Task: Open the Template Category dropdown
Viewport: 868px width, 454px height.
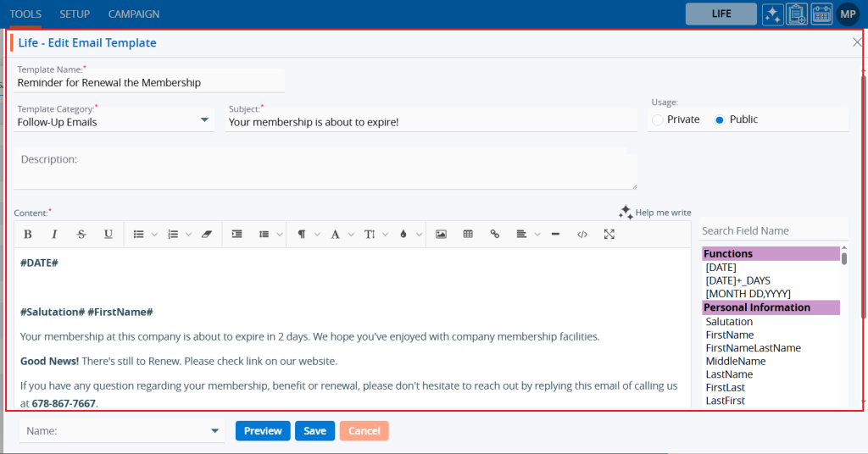Action: pyautogui.click(x=204, y=121)
